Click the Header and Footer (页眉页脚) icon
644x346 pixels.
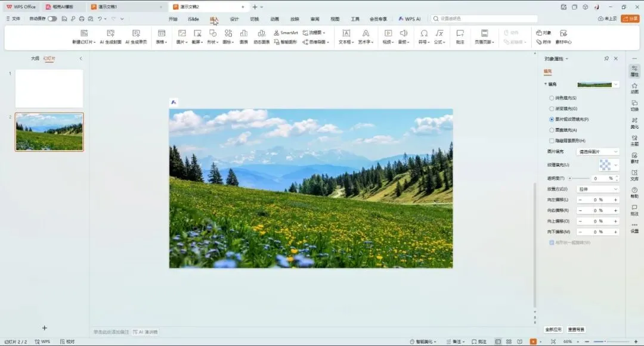(485, 33)
